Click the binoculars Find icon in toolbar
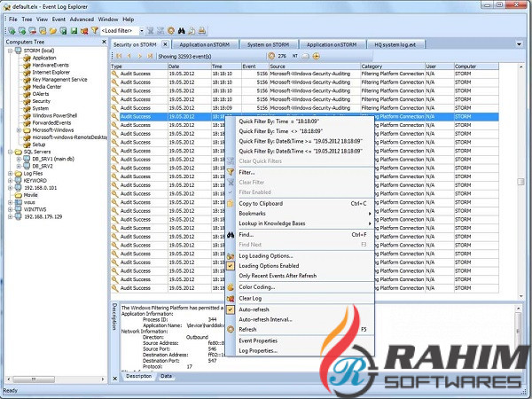532x399 pixels. [181, 31]
